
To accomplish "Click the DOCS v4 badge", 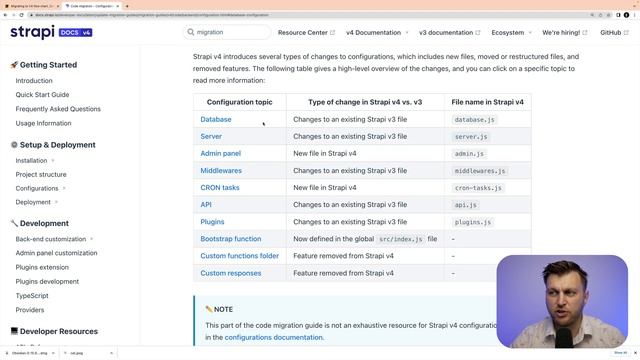I will (x=76, y=33).
